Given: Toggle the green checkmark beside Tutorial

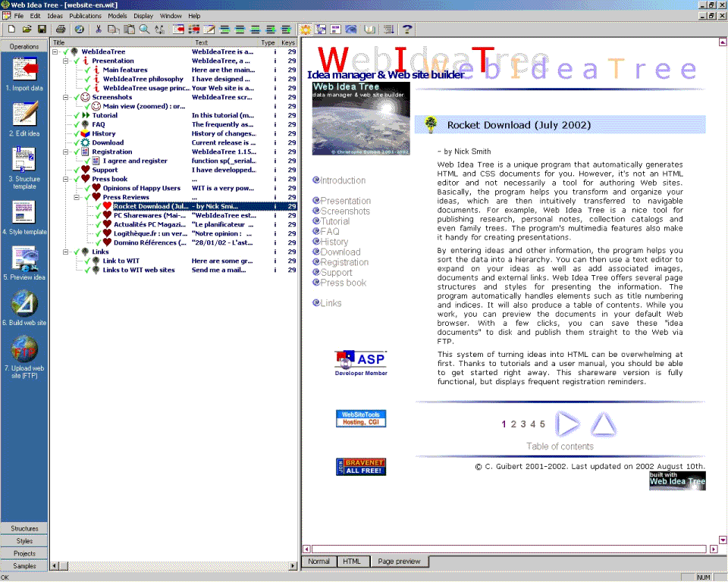Looking at the screenshot, I should (x=77, y=115).
